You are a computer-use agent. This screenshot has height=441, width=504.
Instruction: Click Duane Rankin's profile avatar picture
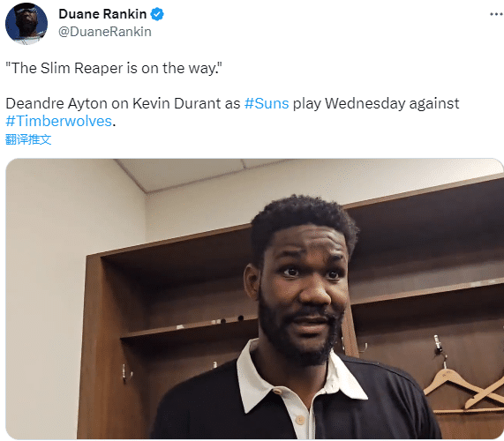pyautogui.click(x=26, y=24)
